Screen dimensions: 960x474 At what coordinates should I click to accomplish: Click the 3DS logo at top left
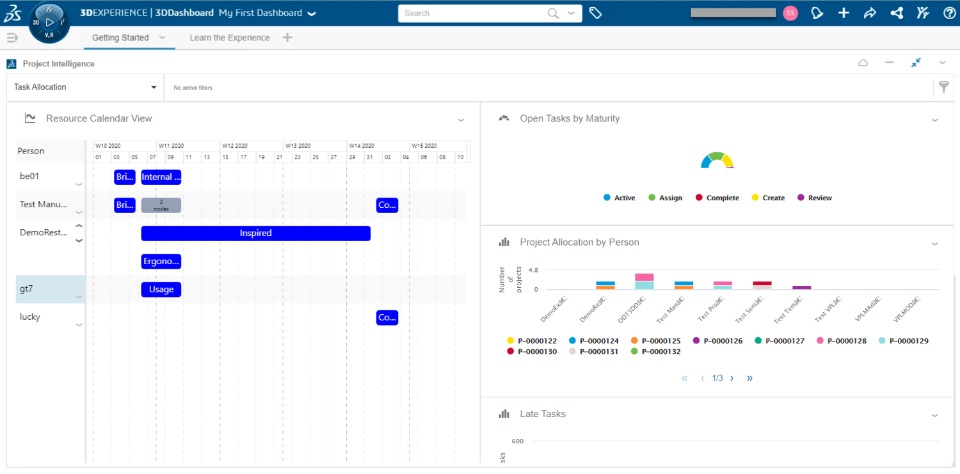pos(13,13)
